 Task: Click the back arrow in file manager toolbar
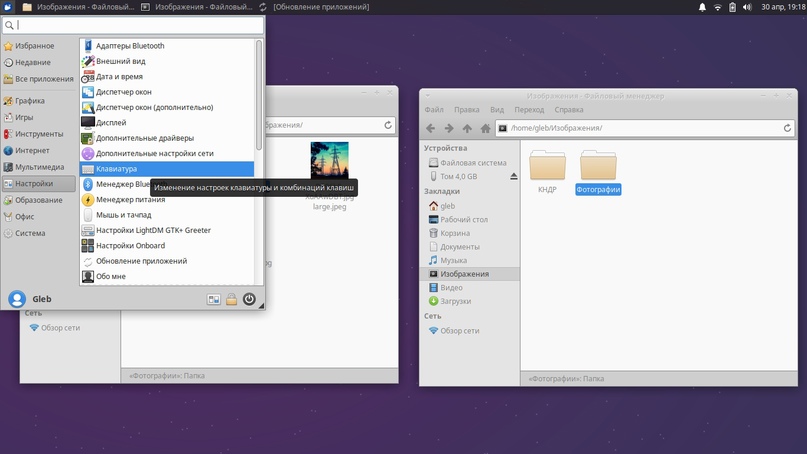pos(431,128)
